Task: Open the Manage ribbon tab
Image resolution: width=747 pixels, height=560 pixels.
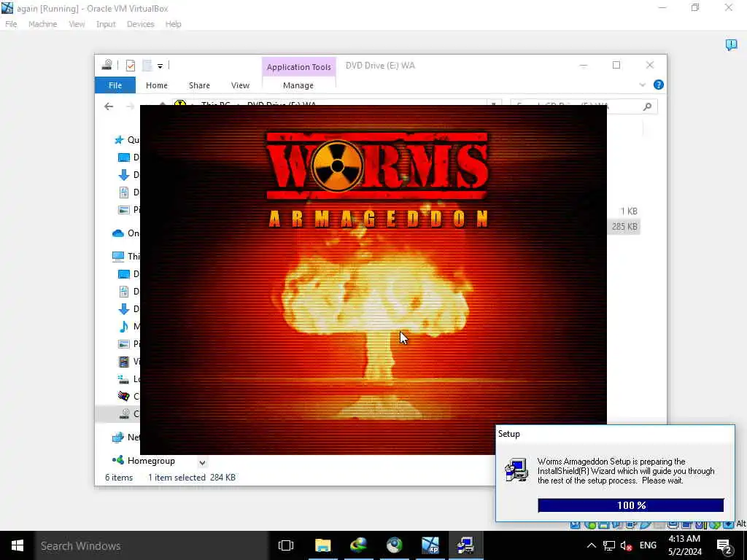Action: 298,85
